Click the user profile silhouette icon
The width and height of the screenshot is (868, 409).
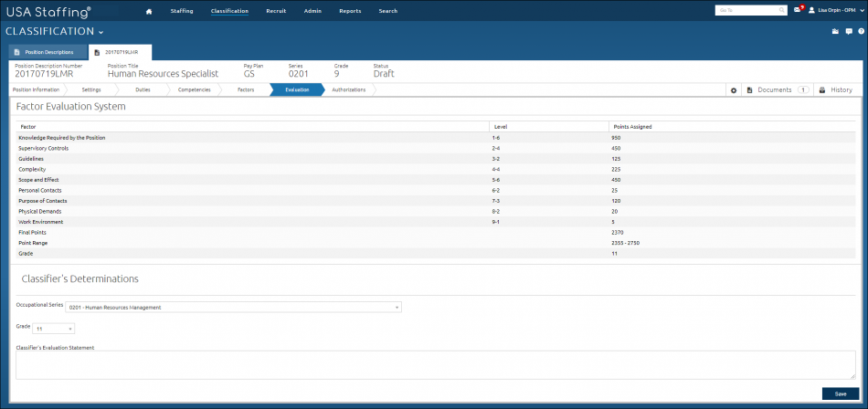(x=812, y=10)
